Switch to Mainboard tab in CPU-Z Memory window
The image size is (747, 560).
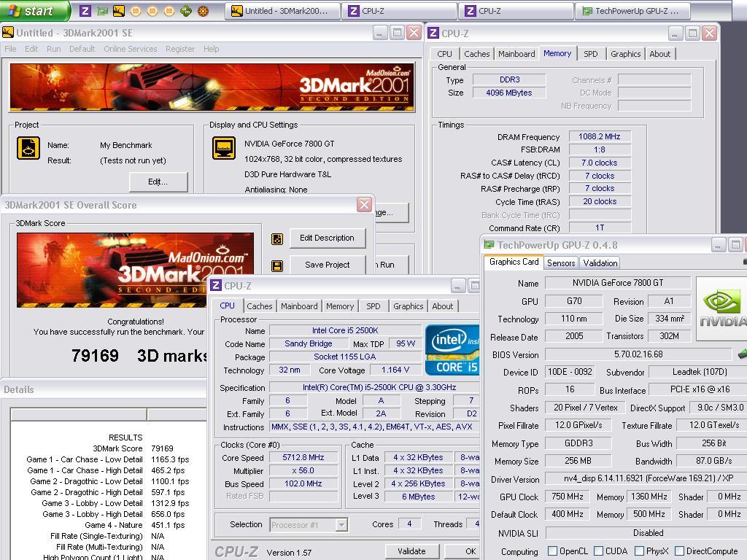516,54
